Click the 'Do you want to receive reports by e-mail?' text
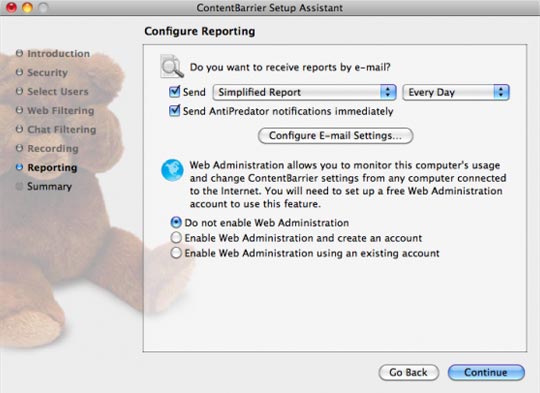Viewport: 540px width, 393px height. tap(290, 67)
